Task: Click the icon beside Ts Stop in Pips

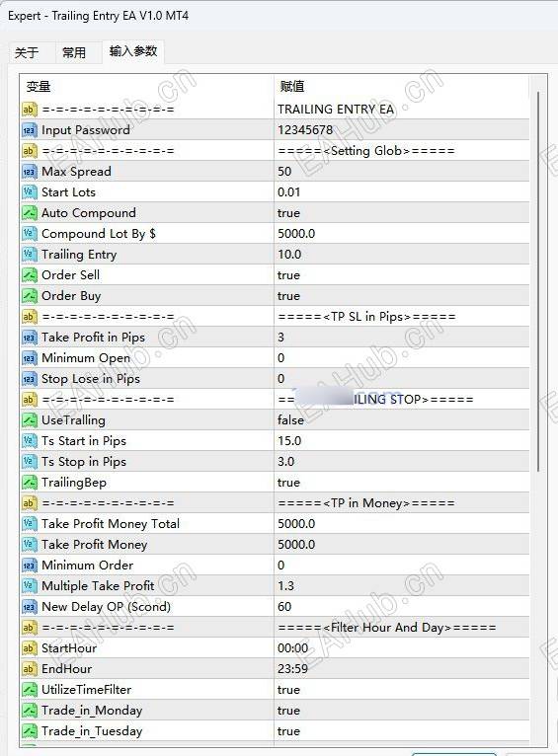Action: (x=30, y=462)
